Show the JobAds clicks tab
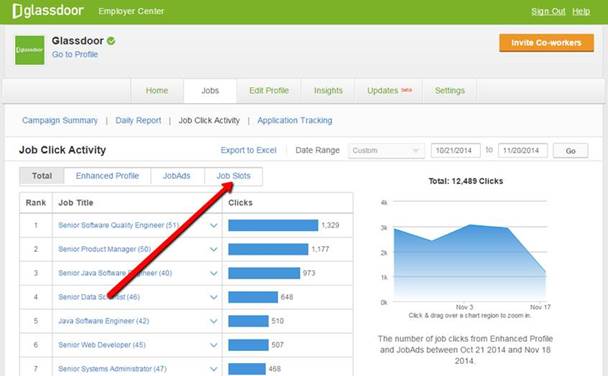This screenshot has height=376, width=608. (x=177, y=176)
